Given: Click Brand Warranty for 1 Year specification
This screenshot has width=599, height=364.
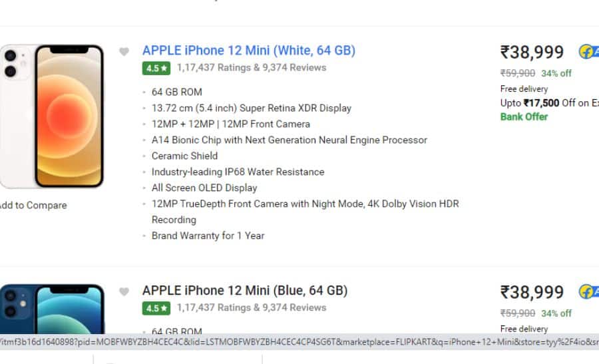Looking at the screenshot, I should pos(208,236).
